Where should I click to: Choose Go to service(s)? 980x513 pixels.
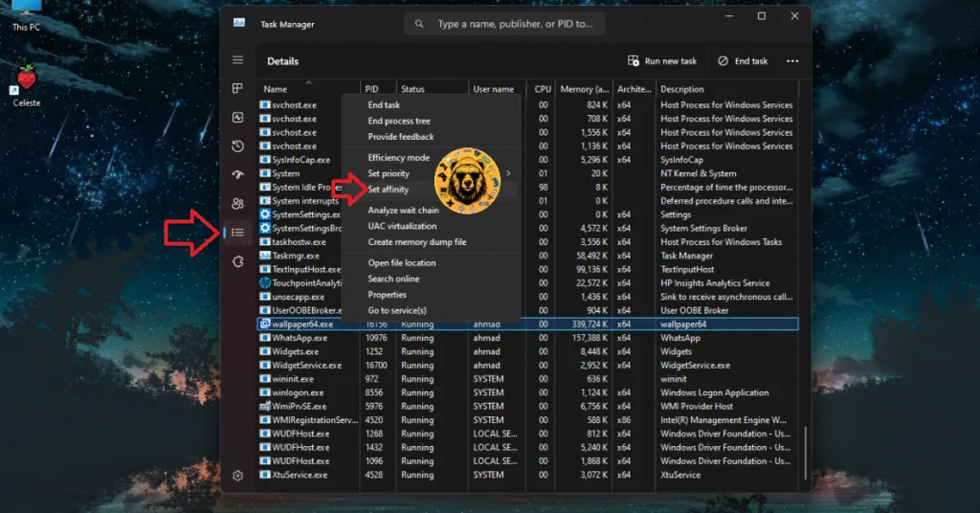click(x=397, y=310)
